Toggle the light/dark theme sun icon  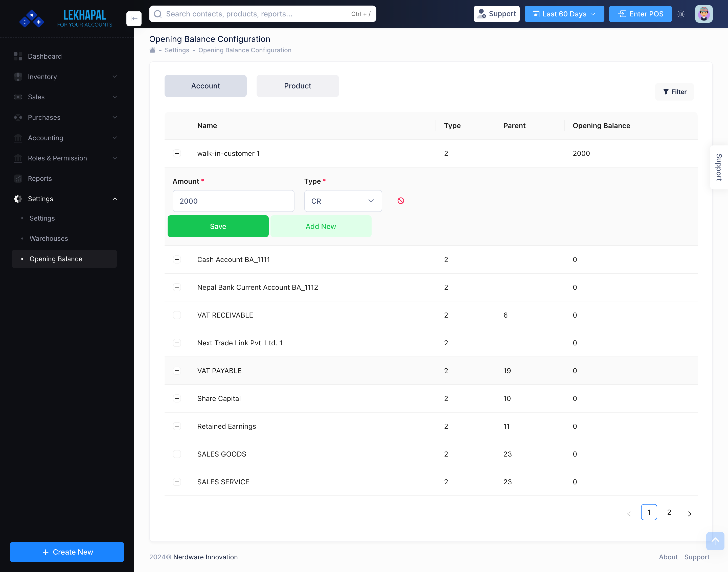pyautogui.click(x=681, y=14)
